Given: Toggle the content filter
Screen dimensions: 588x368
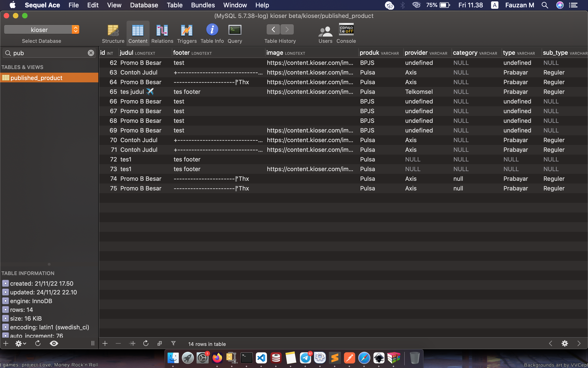Looking at the screenshot, I should 173,343.
